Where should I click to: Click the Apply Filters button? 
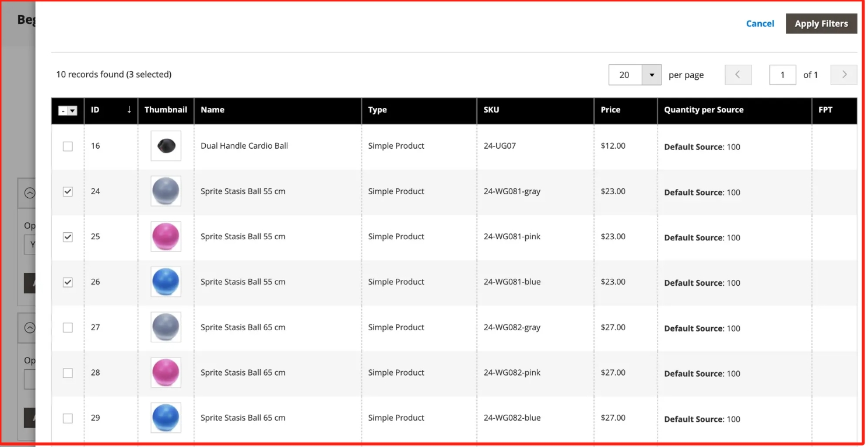821,23
